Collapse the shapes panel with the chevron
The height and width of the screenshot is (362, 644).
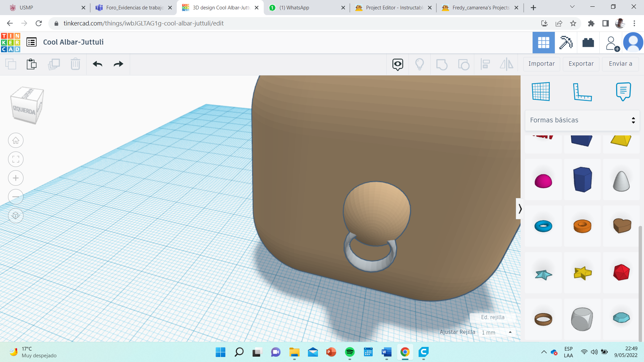tap(520, 209)
